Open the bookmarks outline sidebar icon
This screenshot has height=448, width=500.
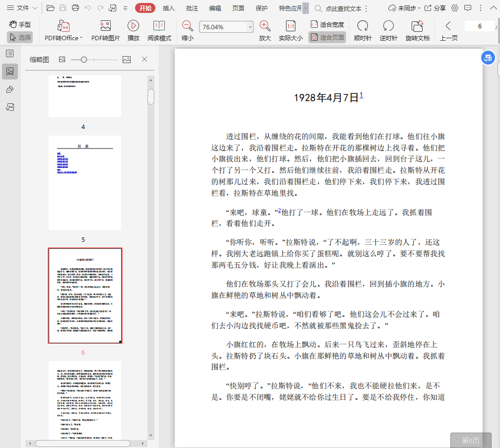point(10,53)
